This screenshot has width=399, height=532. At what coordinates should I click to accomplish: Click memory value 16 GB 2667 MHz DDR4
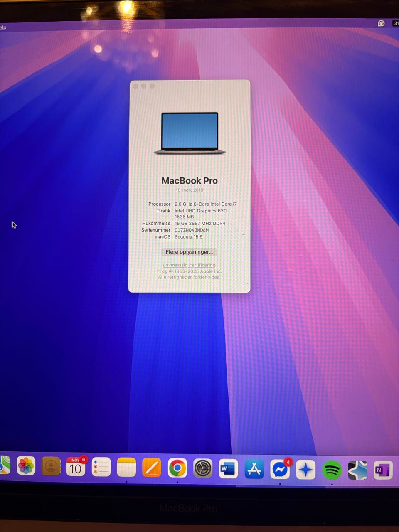click(200, 223)
